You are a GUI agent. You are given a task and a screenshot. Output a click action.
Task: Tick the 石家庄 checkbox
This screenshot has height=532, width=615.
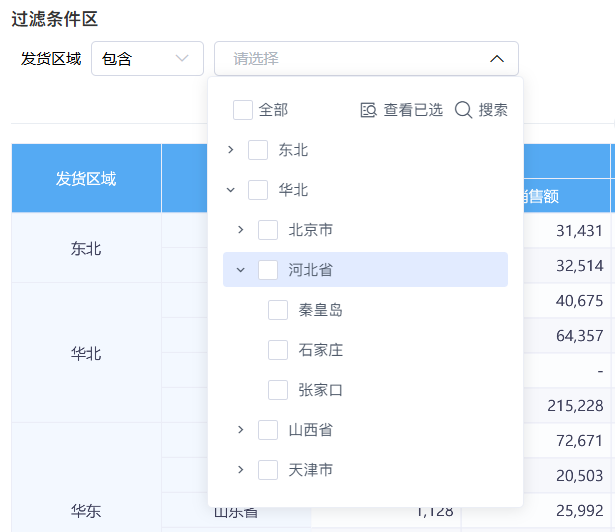(x=278, y=350)
